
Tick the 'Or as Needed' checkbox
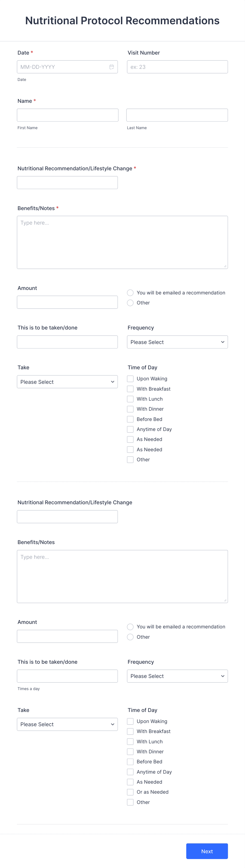tap(130, 792)
